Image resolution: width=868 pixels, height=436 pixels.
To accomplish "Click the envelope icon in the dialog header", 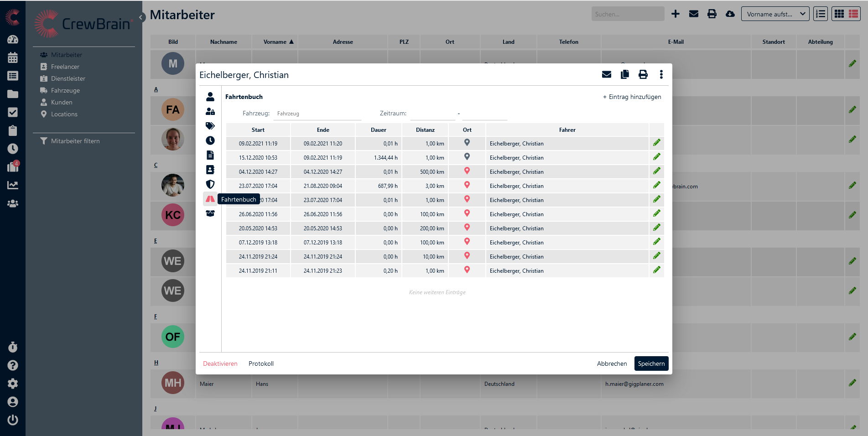I will coord(606,75).
